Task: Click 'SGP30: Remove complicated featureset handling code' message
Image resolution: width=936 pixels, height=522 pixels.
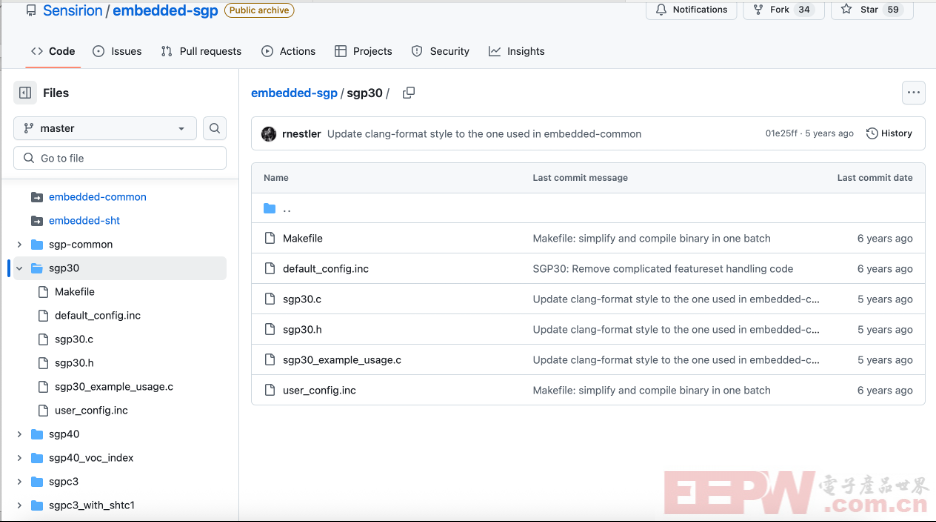Action: [x=663, y=269]
